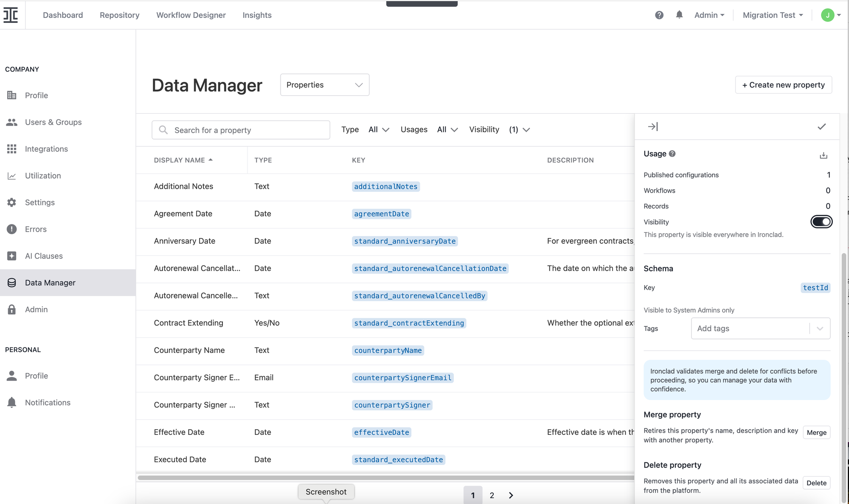Image resolution: width=849 pixels, height=504 pixels.
Task: Open the Add tags dropdown
Action: [x=761, y=328]
